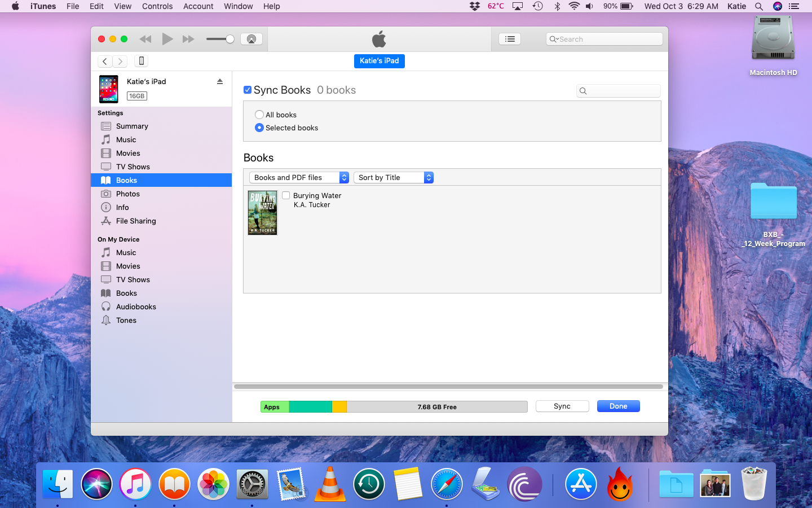Open Info in the sidebar
This screenshot has height=508, width=812.
[161, 207]
